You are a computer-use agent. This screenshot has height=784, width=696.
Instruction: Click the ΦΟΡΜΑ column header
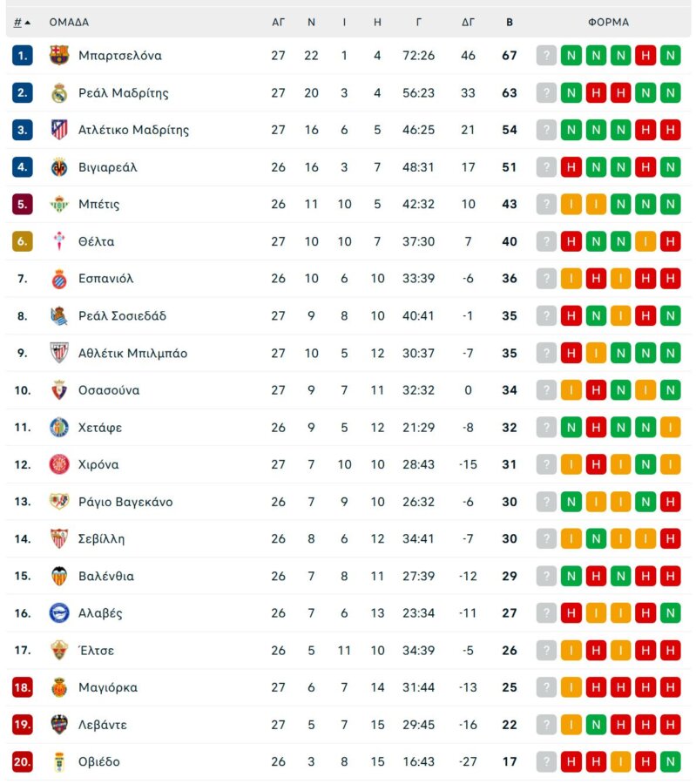[x=611, y=22]
